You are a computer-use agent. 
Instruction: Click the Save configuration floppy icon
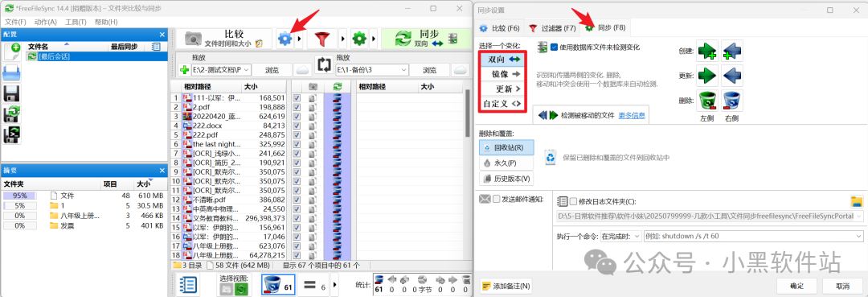coord(11,93)
